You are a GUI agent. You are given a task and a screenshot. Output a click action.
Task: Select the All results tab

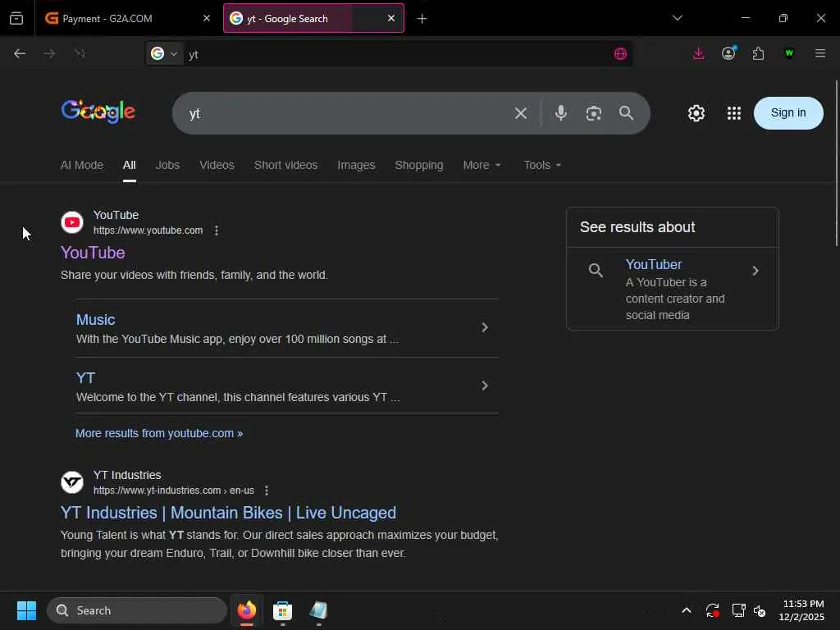pos(129,165)
